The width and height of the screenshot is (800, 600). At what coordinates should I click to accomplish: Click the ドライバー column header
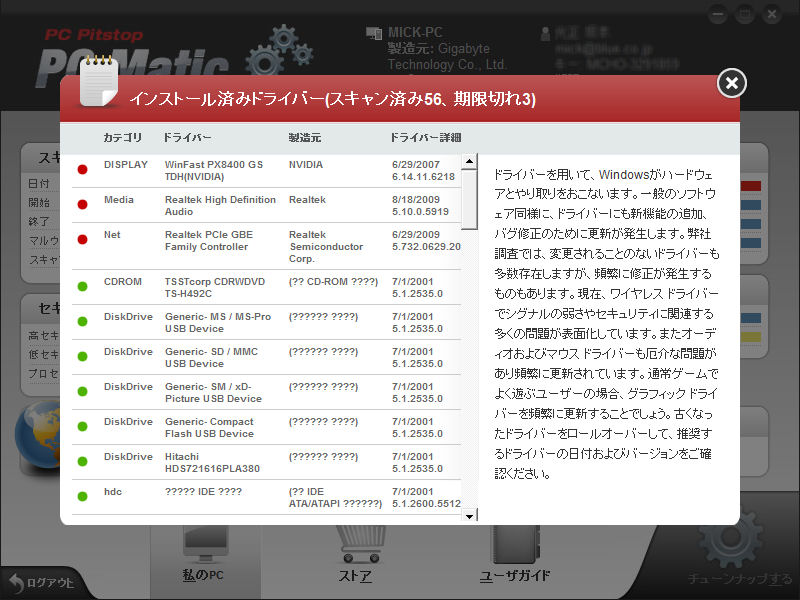(187, 137)
